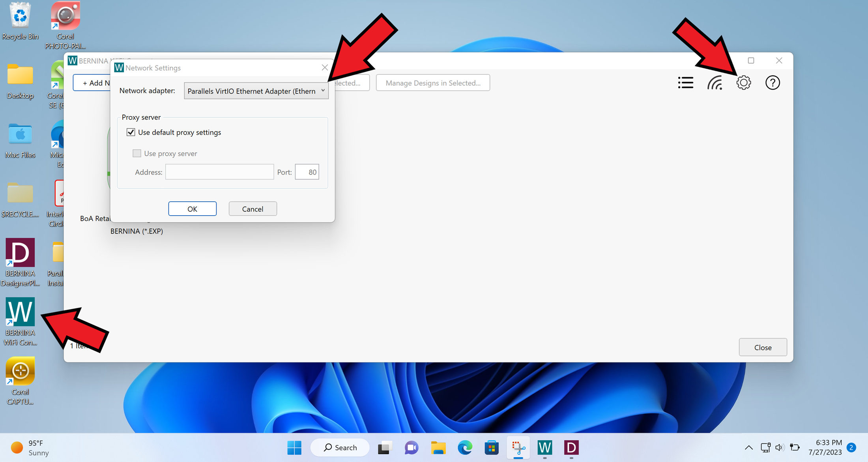The width and height of the screenshot is (868, 462).
Task: Uncheck Use default proxy settings
Action: click(x=131, y=132)
